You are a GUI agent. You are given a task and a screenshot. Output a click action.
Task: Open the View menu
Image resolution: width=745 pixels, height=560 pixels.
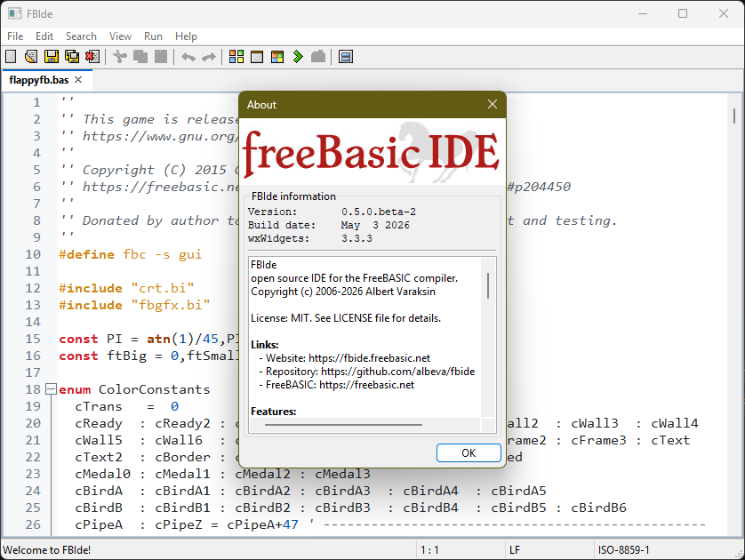120,36
